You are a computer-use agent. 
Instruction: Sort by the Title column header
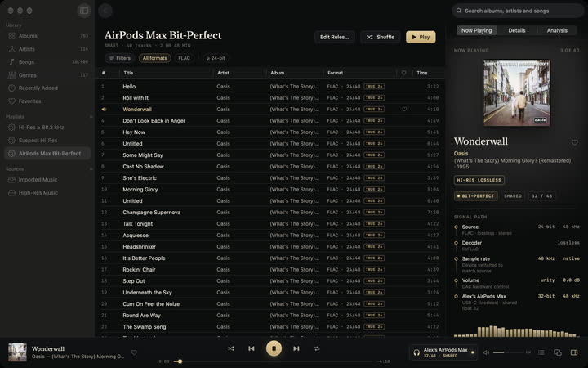(x=128, y=73)
